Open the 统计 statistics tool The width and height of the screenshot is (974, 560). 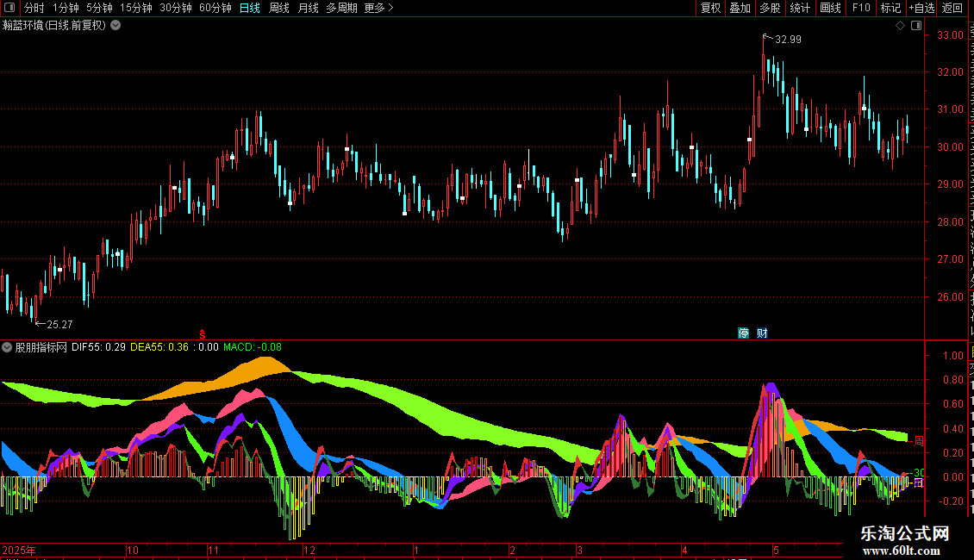pyautogui.click(x=799, y=8)
